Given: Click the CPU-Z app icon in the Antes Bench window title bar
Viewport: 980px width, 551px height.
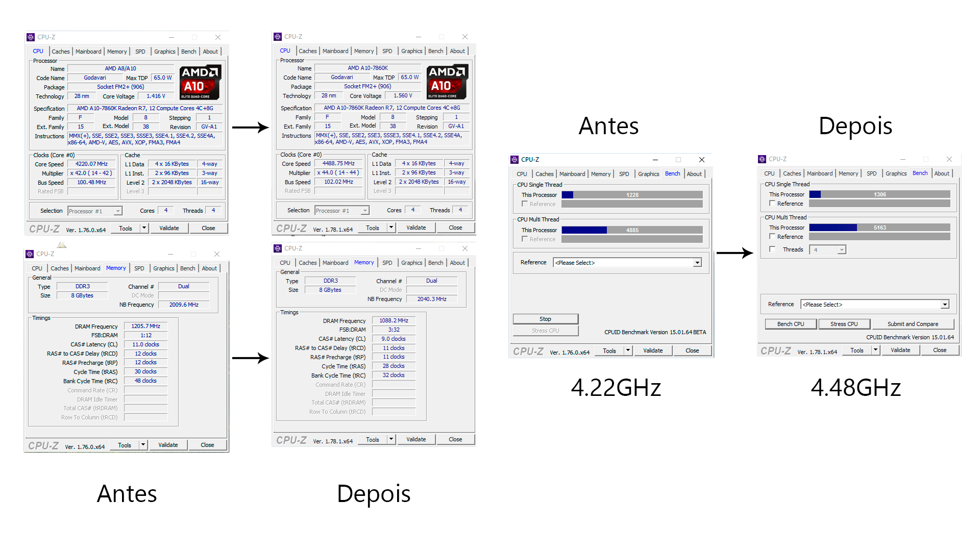Looking at the screenshot, I should [514, 160].
